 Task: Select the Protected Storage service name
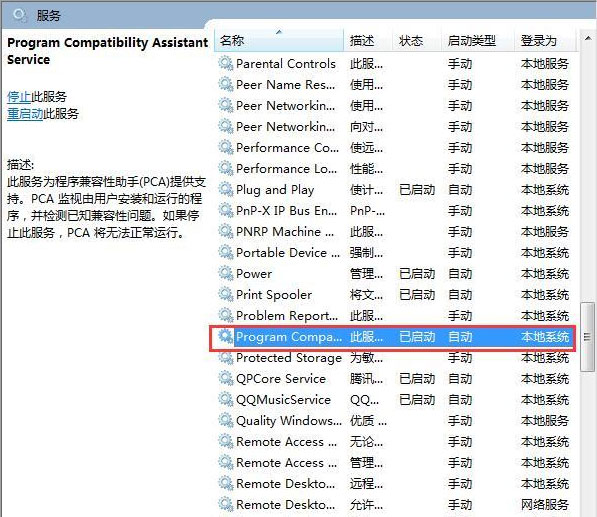pos(289,358)
